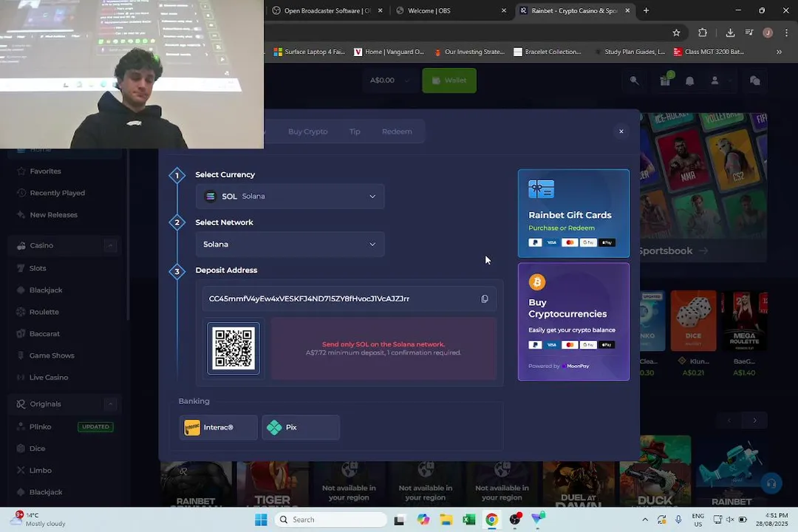The height and width of the screenshot is (532, 798).
Task: Open Chrome from the taskbar
Action: tap(491, 519)
